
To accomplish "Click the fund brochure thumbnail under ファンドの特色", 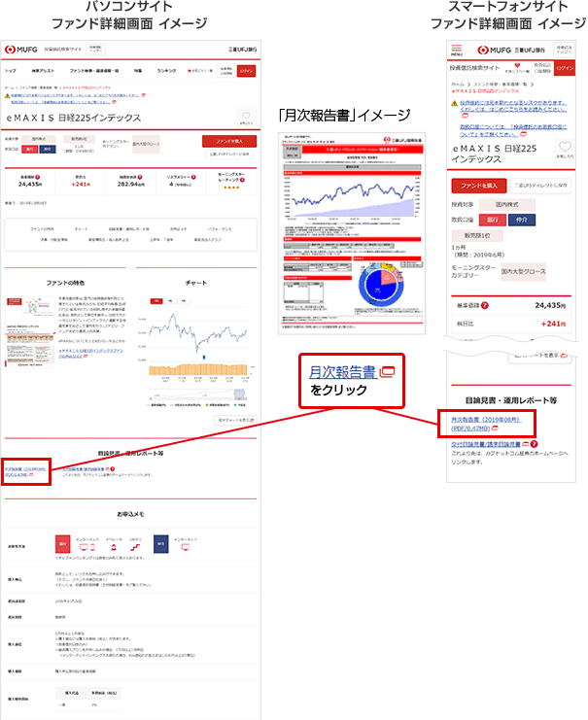I will pyautogui.click(x=30, y=331).
